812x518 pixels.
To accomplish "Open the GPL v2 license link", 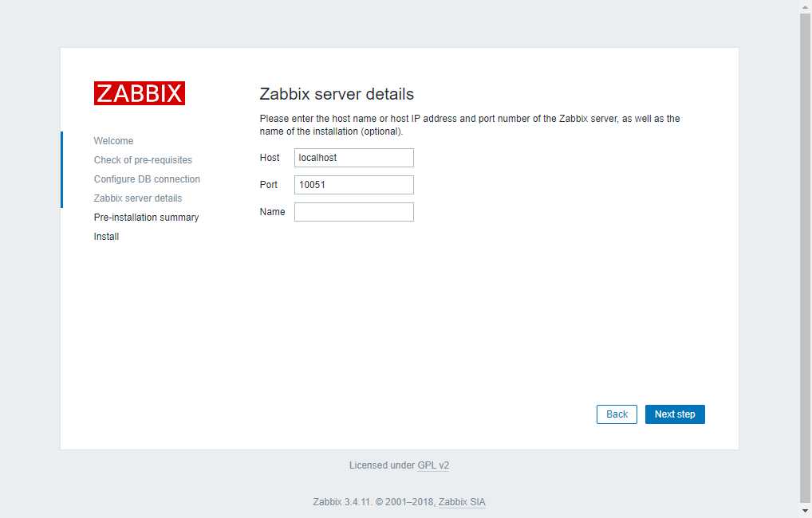I will (x=433, y=465).
